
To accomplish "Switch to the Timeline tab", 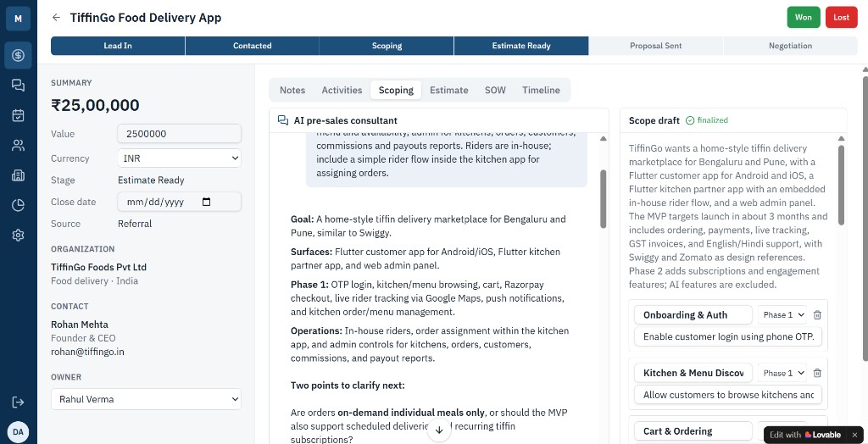I will (x=541, y=90).
